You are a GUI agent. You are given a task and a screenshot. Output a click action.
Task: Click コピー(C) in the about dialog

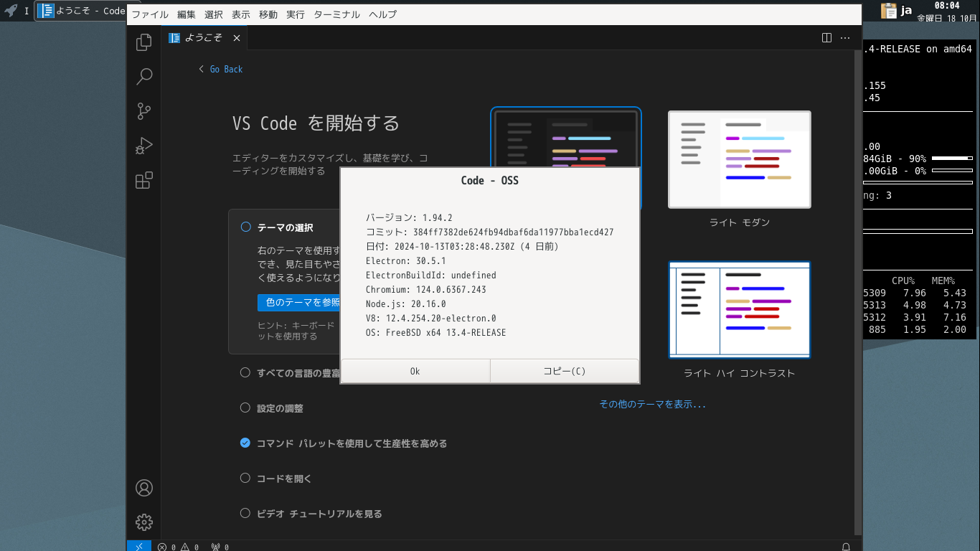pos(565,371)
